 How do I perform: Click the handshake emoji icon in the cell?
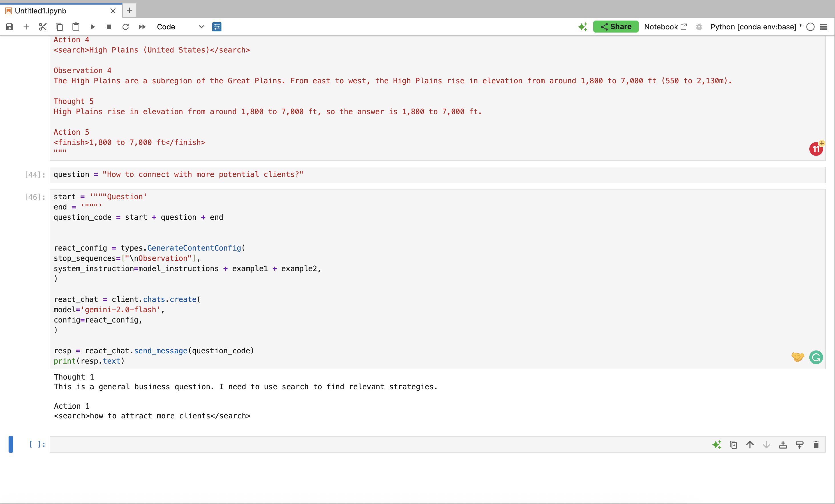[798, 357]
